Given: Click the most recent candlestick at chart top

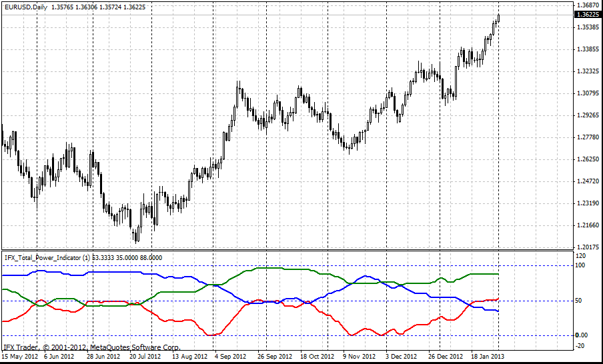Looking at the screenshot, I should (498, 18).
